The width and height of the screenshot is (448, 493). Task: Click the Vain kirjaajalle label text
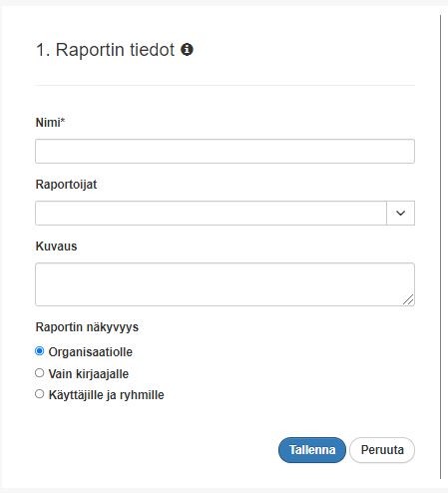(89, 374)
